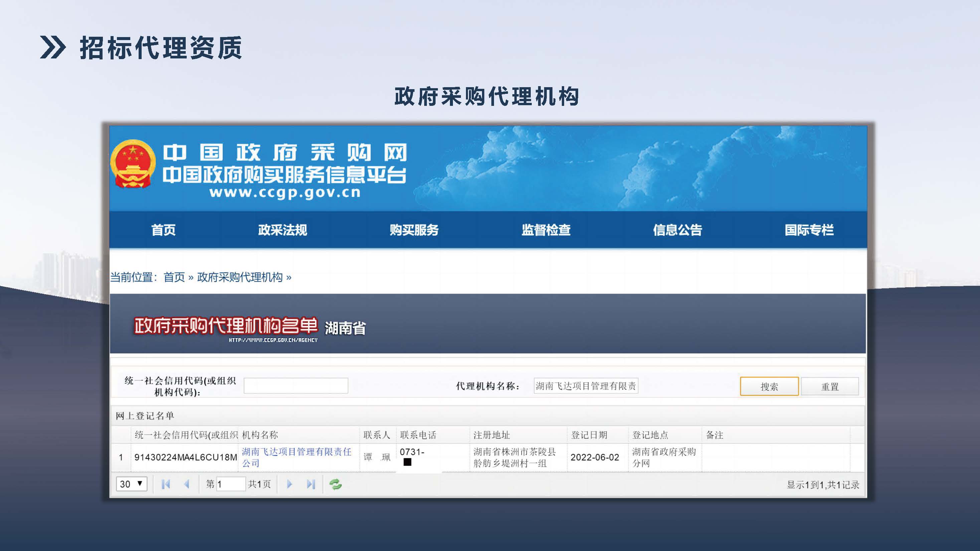This screenshot has height=551, width=980.
Task: Click row number 1 cell
Action: coord(121,457)
